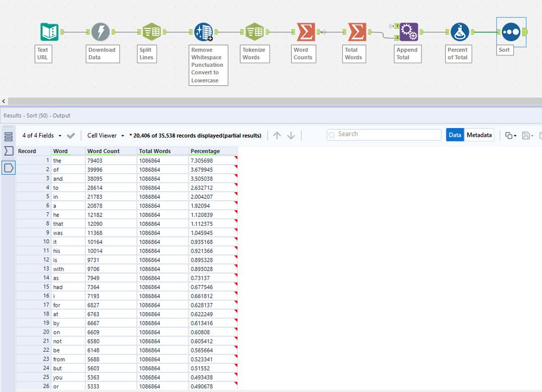Select the Percent of Total formula tool
Viewport: 542px width, 392px height.
(x=459, y=32)
